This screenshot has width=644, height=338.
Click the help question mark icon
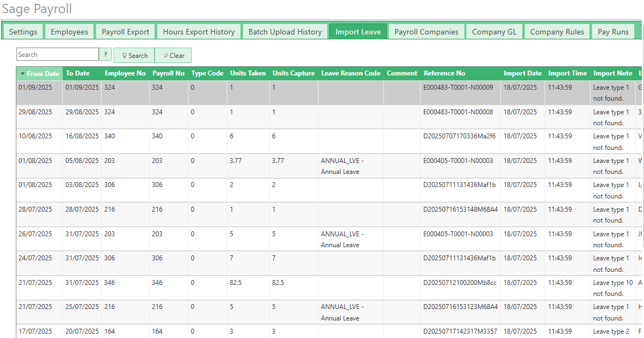tap(105, 55)
